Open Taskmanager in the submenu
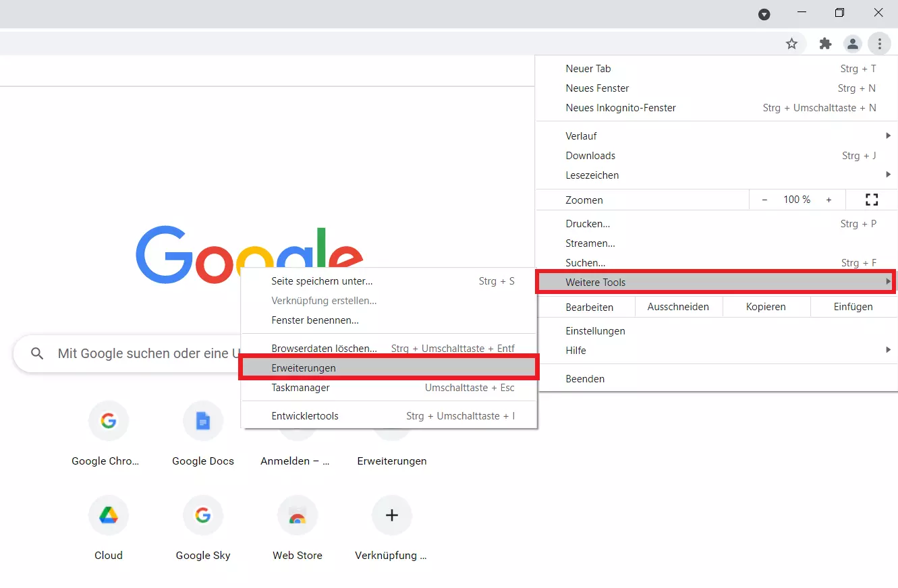Viewport: 898px width, 588px height. (389, 388)
